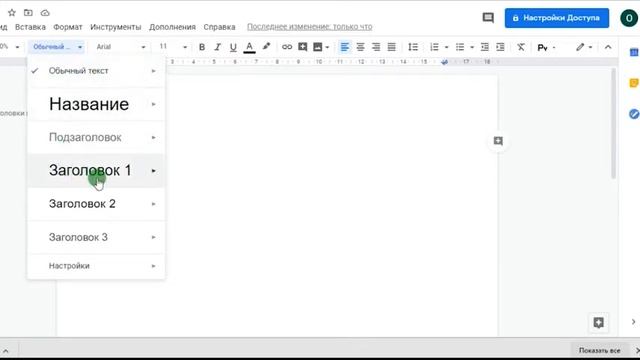
Task: Open the Вставка menu
Action: coord(30,27)
